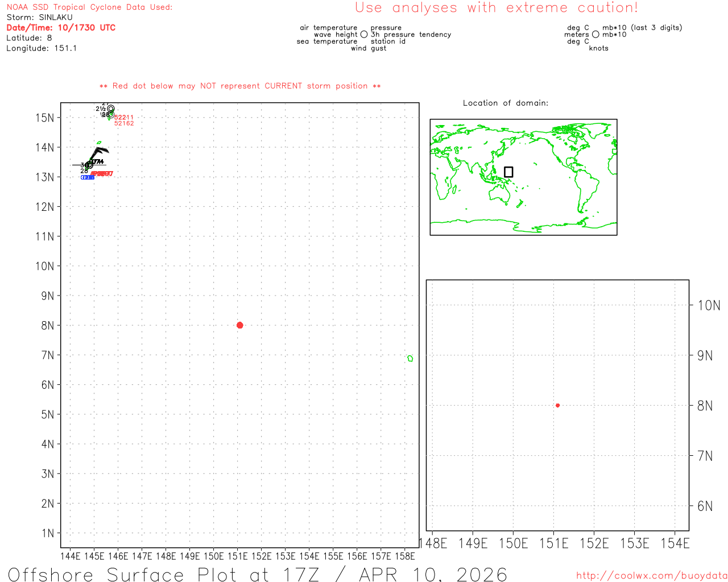Click the red dot disclaimer notice text
This screenshot has height=582, width=728.
coord(240,86)
